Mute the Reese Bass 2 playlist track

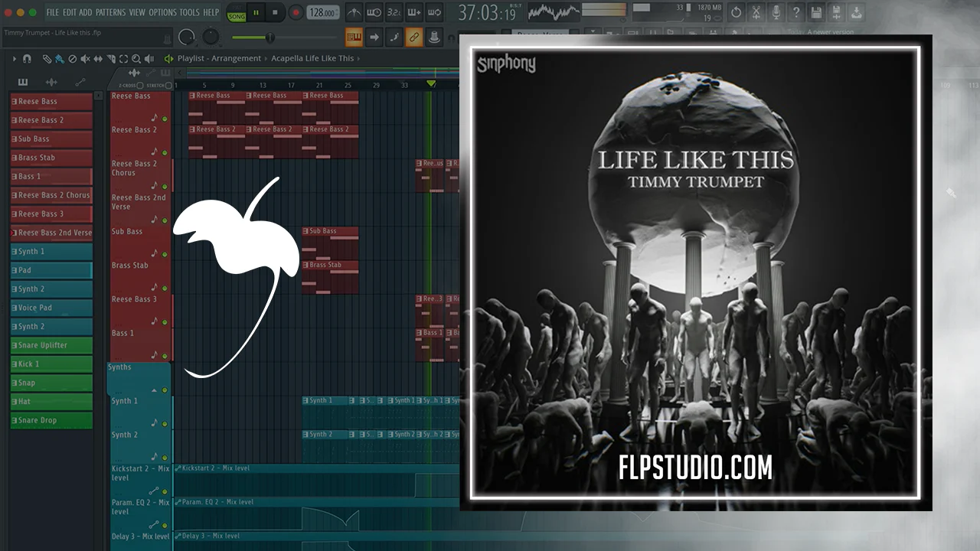click(x=164, y=152)
